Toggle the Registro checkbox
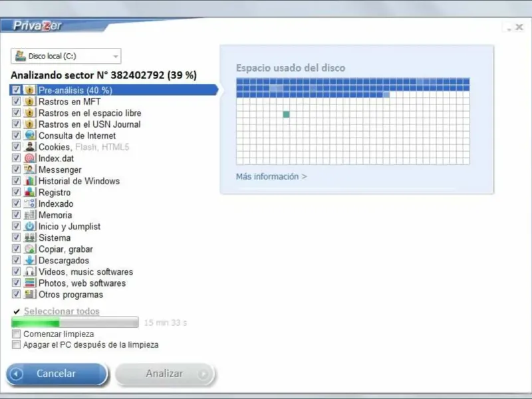The height and width of the screenshot is (399, 532). tap(16, 192)
